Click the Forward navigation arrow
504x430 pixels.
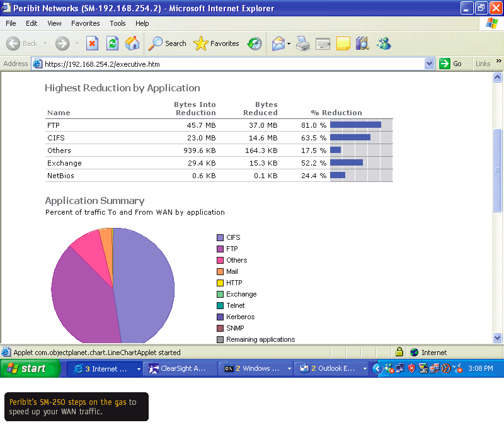(x=62, y=43)
